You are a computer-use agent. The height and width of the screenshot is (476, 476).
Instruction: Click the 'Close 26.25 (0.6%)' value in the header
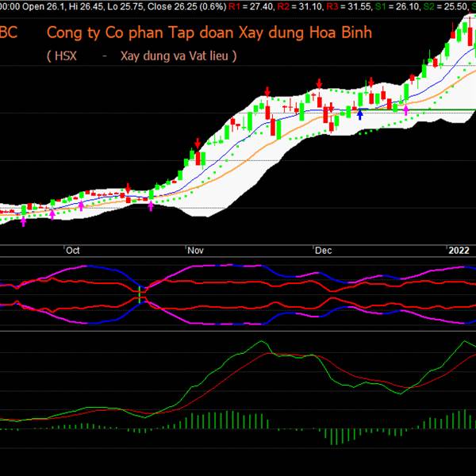tap(187, 6)
